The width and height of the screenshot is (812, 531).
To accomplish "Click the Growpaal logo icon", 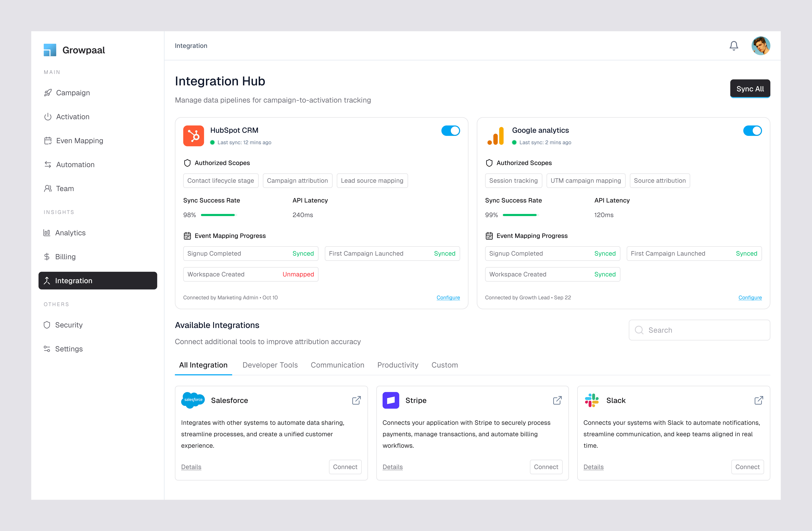I will tap(50, 50).
